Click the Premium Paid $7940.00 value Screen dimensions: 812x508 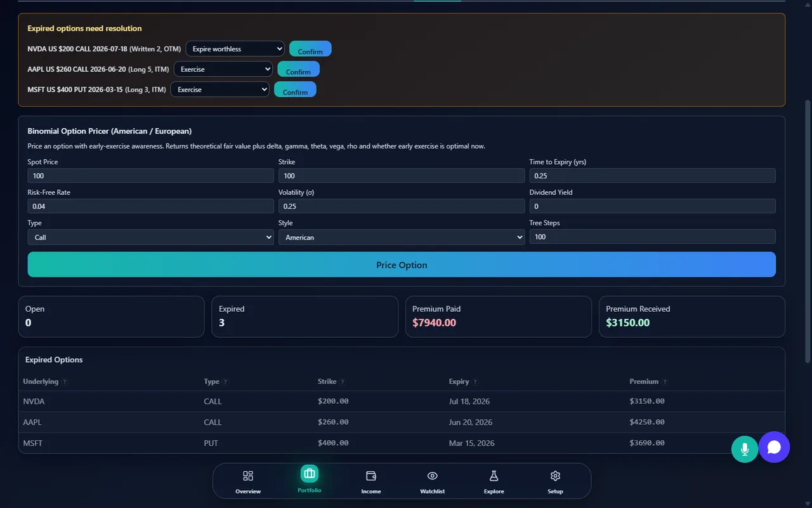[x=434, y=323]
